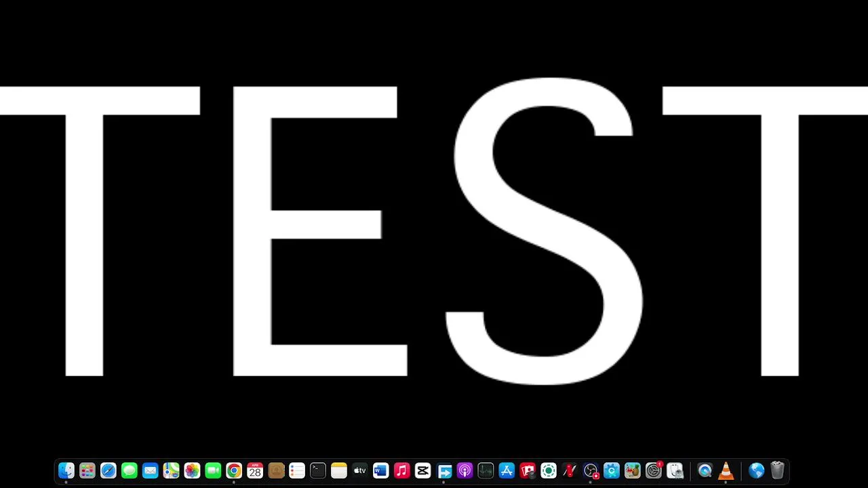Launch Terminal from the dock
Viewport: 868px width, 488px height.
point(318,470)
